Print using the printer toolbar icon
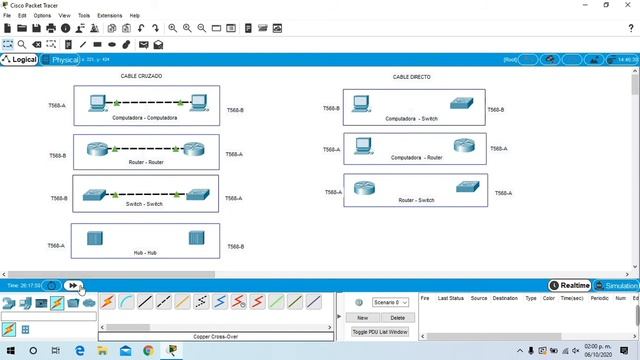640x360 pixels. tap(51, 28)
